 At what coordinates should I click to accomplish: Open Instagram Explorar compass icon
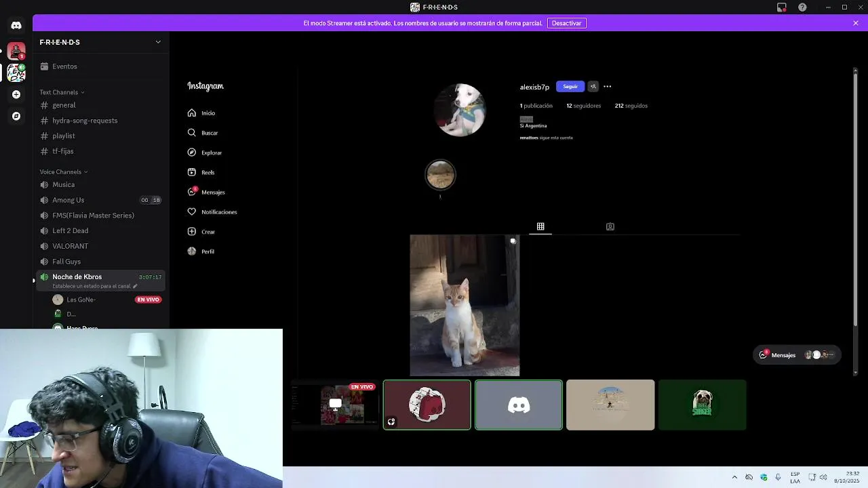pyautogui.click(x=192, y=152)
